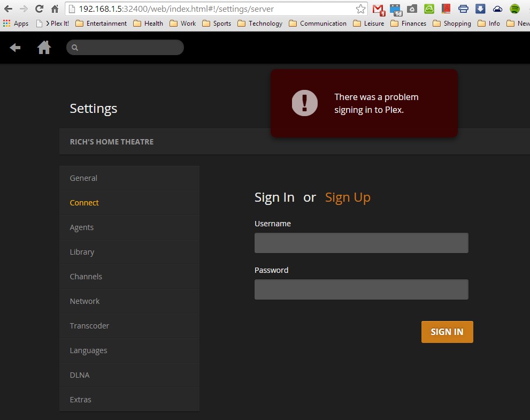Click the Plex It! bookmarklet
530x420 pixels.
53,24
